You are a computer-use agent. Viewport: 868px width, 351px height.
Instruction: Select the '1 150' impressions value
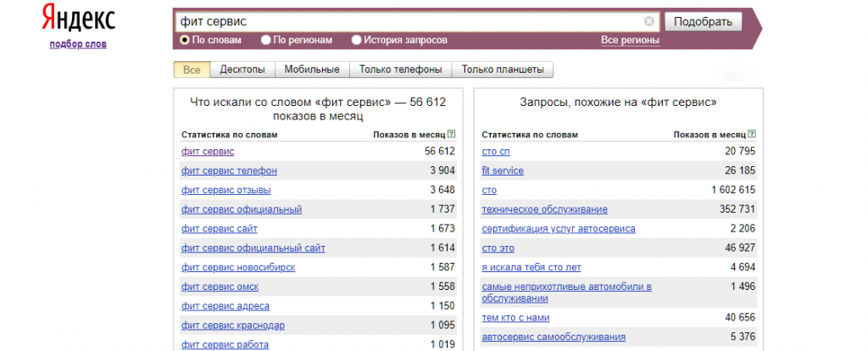click(442, 305)
